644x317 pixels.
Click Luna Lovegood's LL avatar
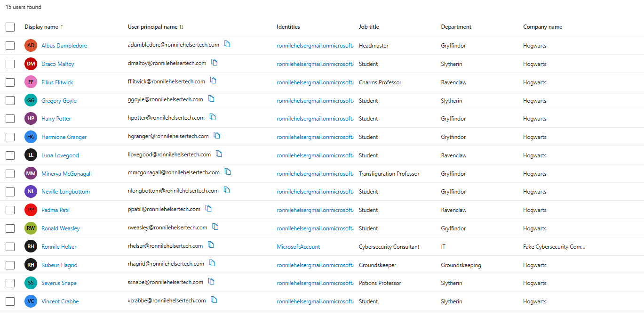tap(31, 155)
